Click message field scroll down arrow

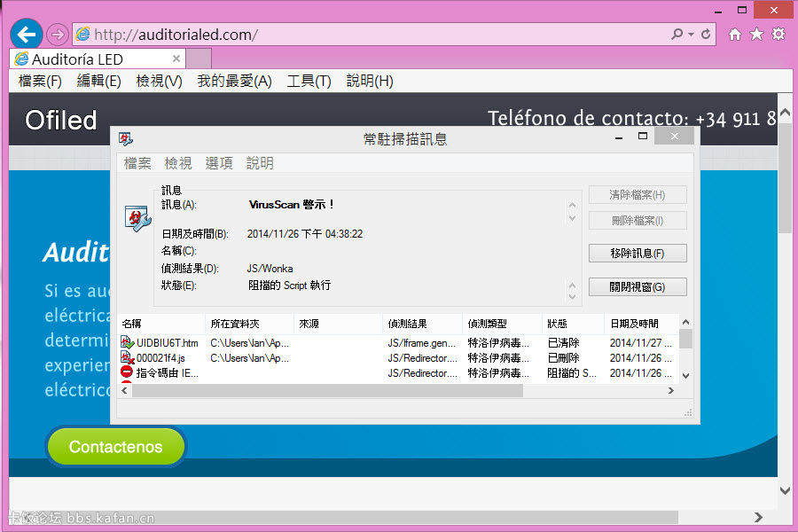(x=572, y=218)
